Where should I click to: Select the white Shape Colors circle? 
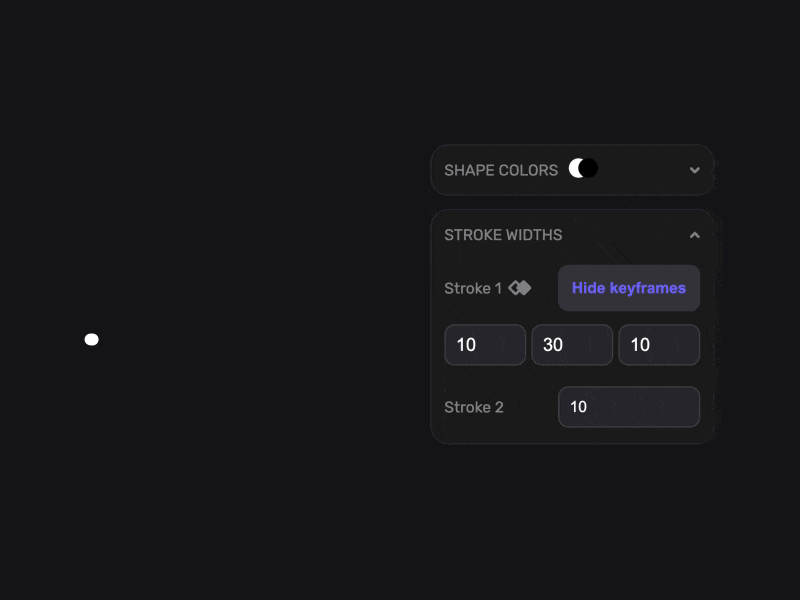tap(576, 168)
